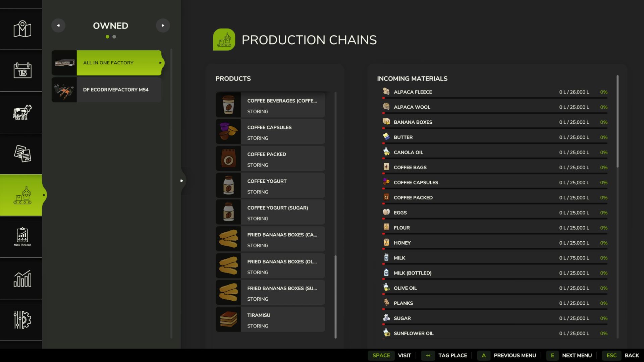
Task: Open the map menu icon
Action: tap(22, 29)
